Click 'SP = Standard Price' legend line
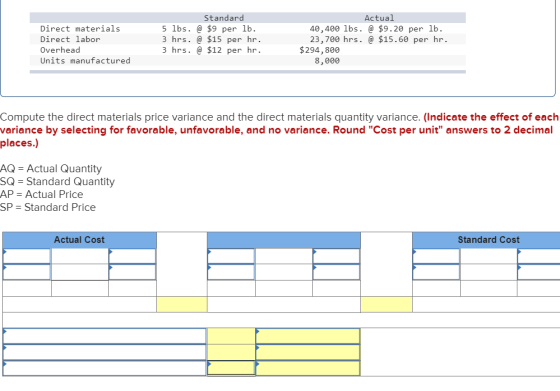Image resolution: width=560 pixels, height=391 pixels. tap(48, 207)
